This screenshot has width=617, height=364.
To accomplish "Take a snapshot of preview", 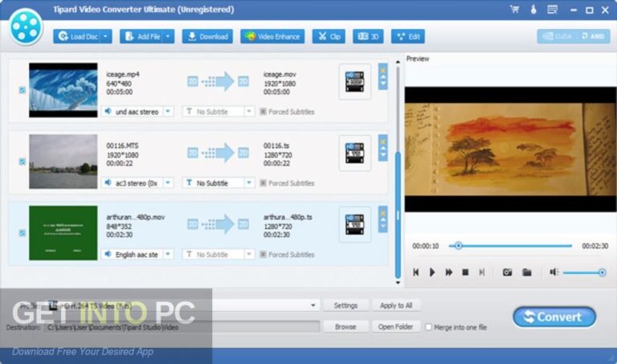I will point(507,272).
